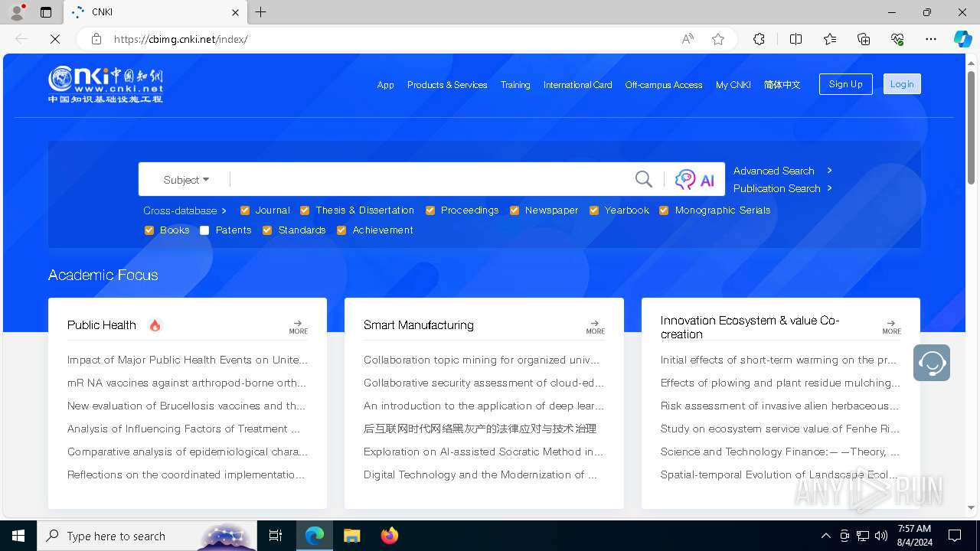This screenshot has width=980, height=551.
Task: Open Edge Settings and more menu
Action: pyautogui.click(x=931, y=39)
